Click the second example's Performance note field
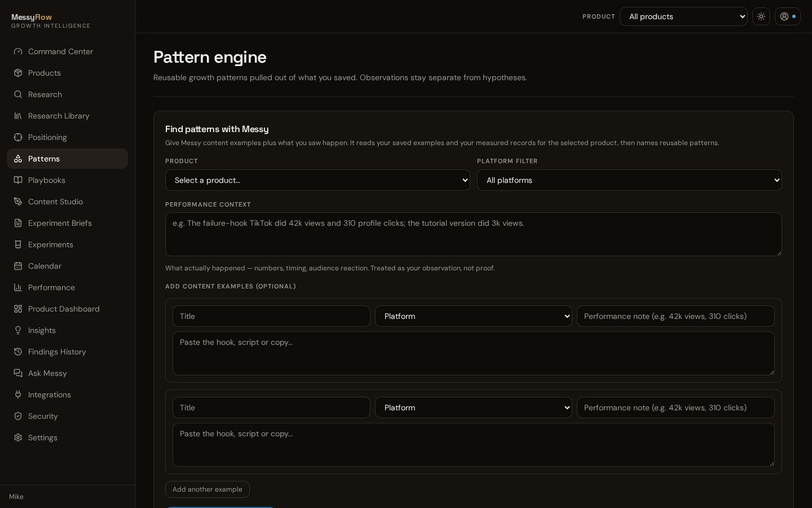Viewport: 812px width, 508px height. coord(676,408)
